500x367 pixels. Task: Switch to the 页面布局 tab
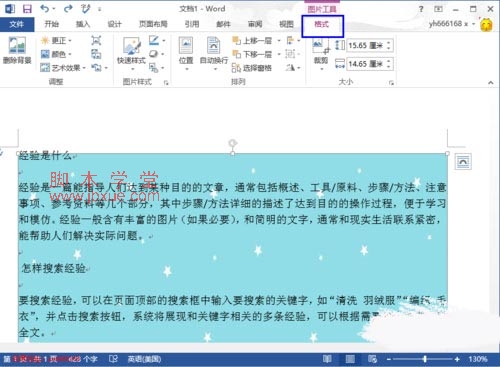(x=153, y=24)
